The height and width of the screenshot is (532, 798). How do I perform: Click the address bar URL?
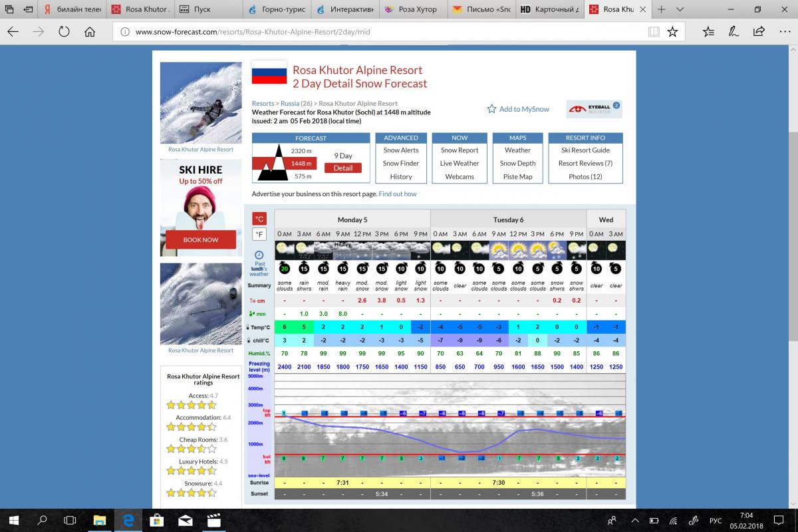coord(253,31)
